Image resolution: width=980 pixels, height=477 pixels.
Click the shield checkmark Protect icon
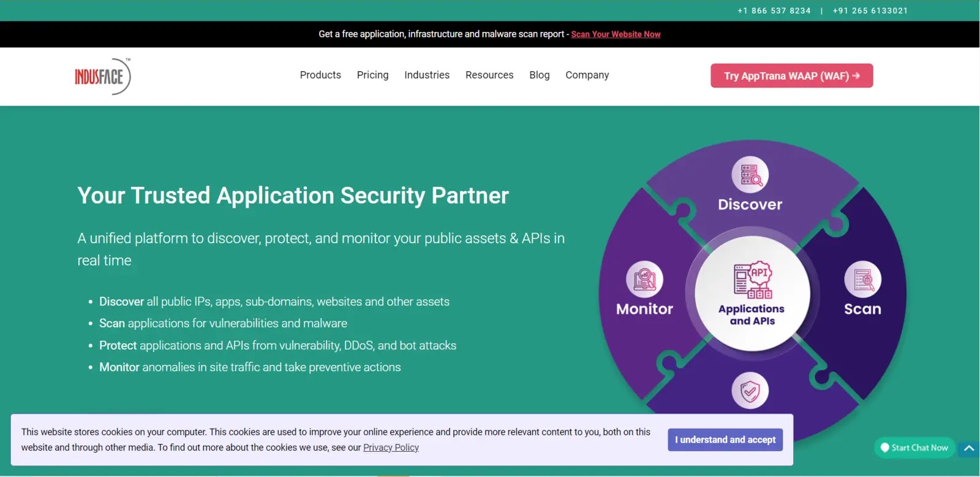[750, 391]
